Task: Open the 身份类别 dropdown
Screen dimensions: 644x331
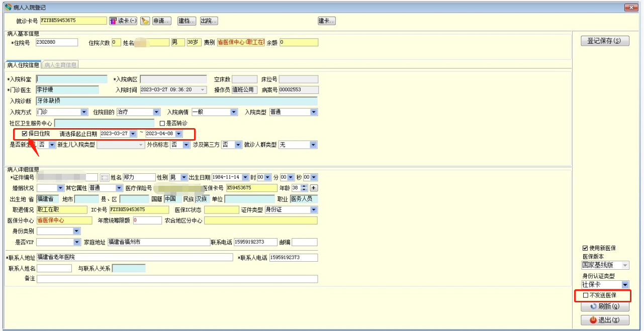Action: pos(76,231)
